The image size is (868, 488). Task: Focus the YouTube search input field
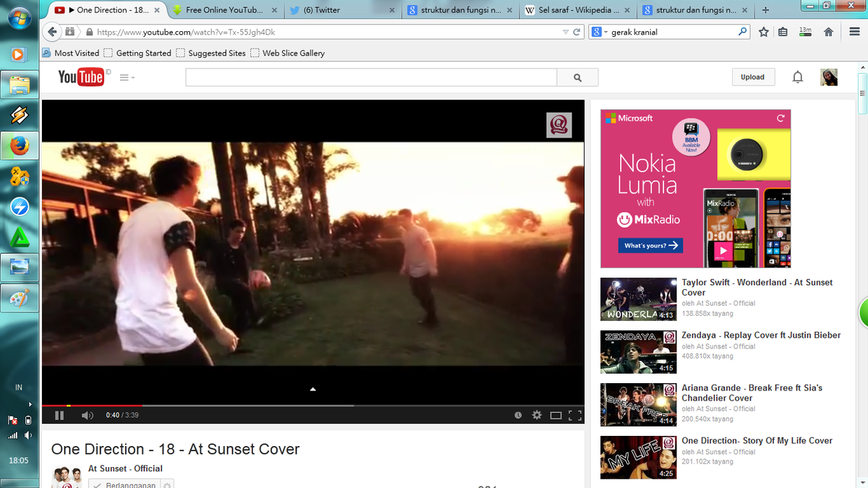pos(371,77)
